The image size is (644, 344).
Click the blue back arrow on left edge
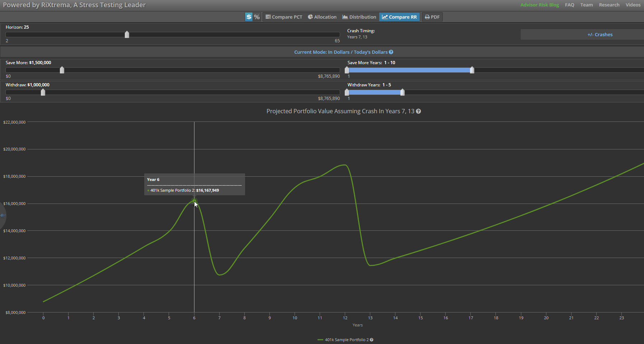pyautogui.click(x=3, y=215)
